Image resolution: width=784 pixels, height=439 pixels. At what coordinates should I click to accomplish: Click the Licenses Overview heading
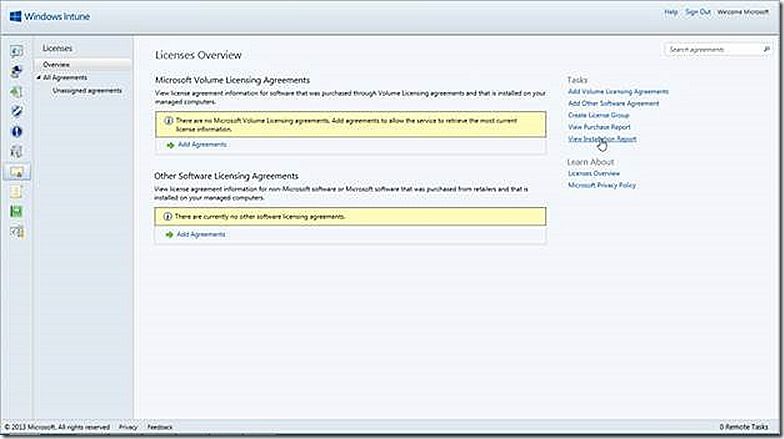click(x=198, y=55)
